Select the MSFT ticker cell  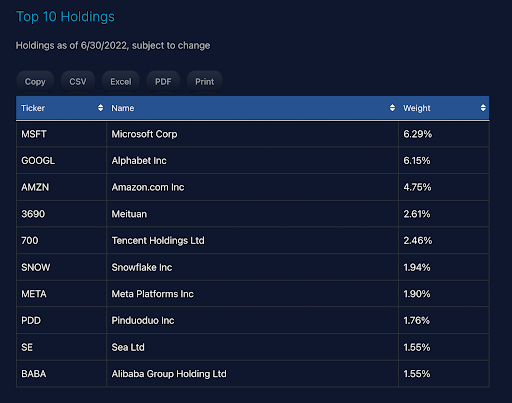[x=61, y=134]
